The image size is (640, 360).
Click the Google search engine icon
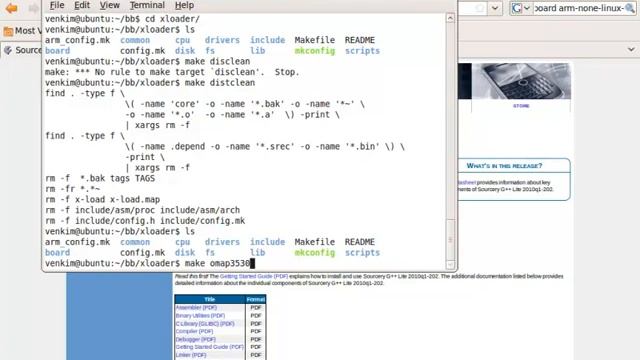(x=517, y=8)
